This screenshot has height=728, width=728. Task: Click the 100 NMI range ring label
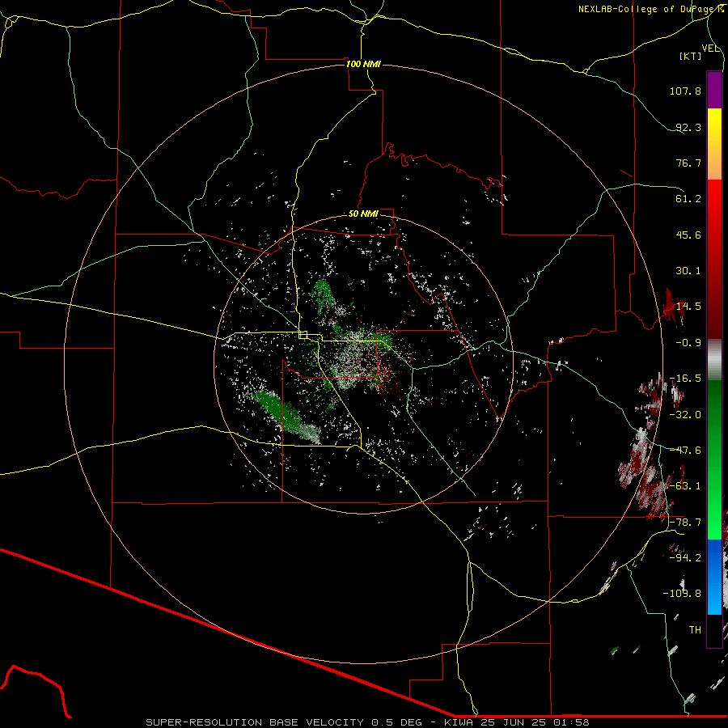(363, 64)
